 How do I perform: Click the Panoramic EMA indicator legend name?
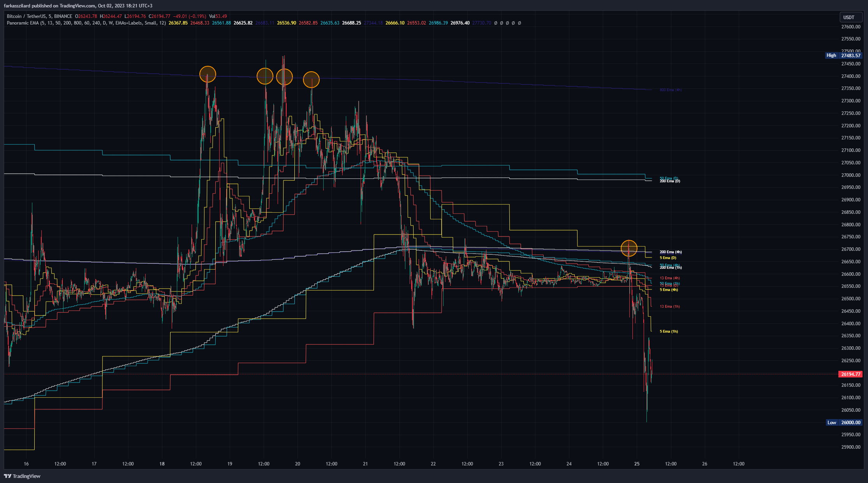(86, 23)
